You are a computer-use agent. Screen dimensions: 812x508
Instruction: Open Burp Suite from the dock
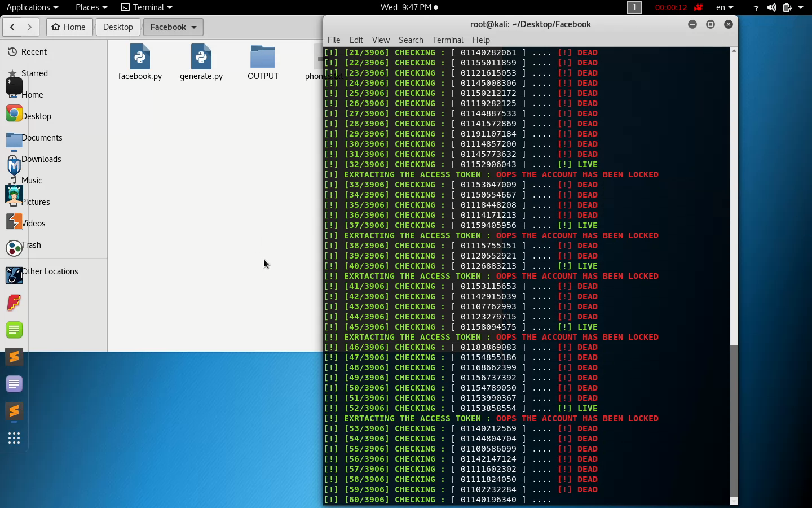(x=14, y=221)
